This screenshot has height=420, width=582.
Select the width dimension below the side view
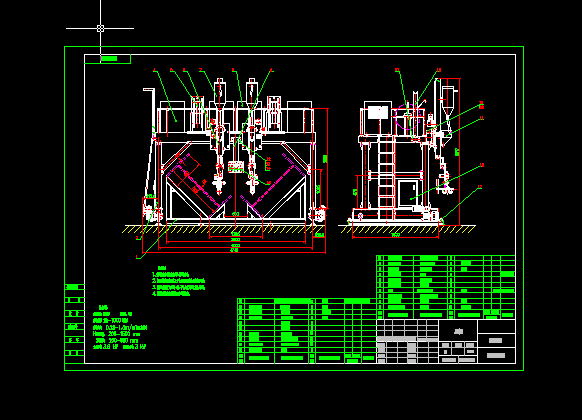[x=396, y=235]
